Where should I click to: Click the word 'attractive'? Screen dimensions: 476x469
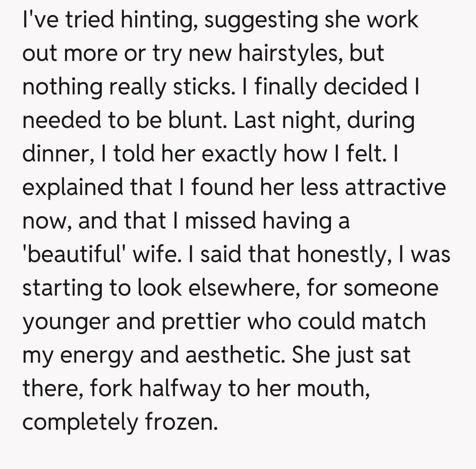point(395,188)
